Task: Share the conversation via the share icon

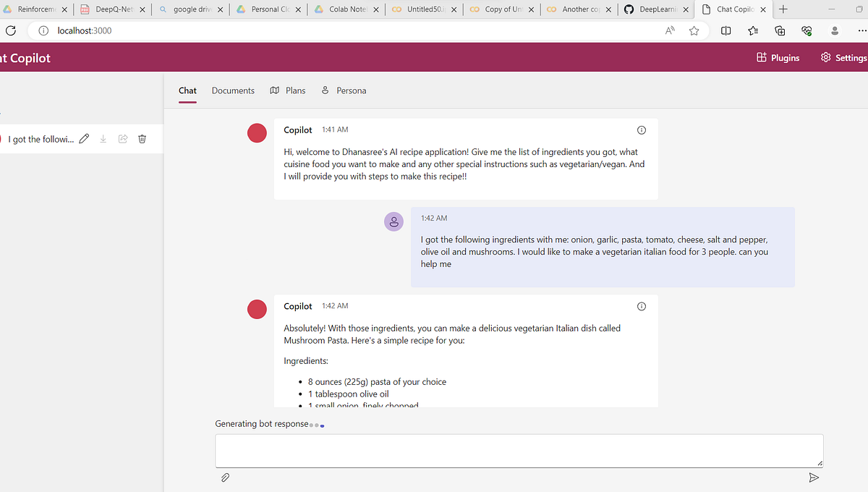Action: (122, 138)
